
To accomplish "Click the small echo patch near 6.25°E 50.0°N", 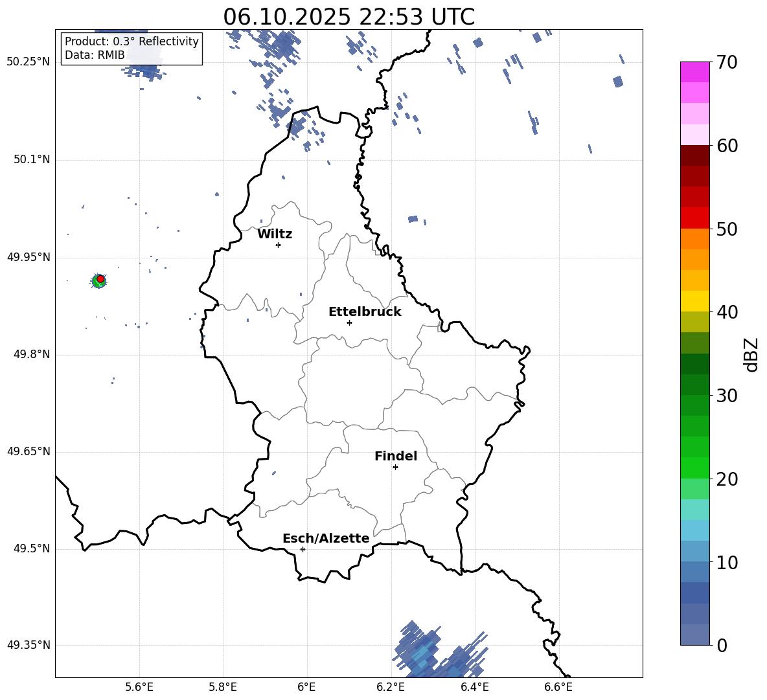I will tap(413, 219).
